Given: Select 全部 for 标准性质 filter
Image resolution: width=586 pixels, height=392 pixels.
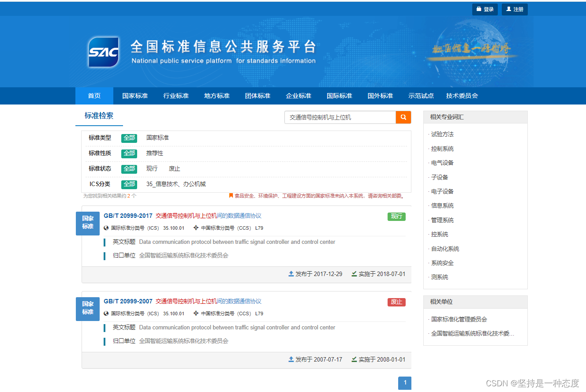Looking at the screenshot, I should click(x=129, y=153).
